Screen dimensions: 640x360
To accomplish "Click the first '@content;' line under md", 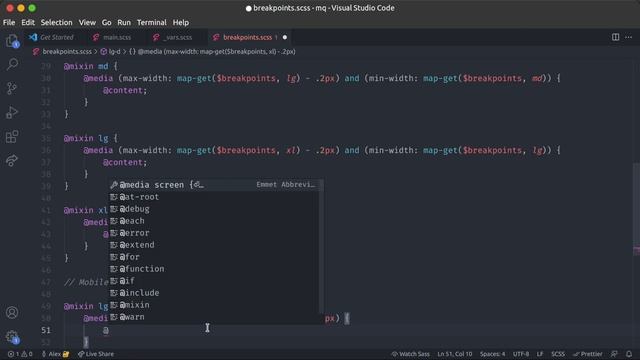I will tap(125, 90).
